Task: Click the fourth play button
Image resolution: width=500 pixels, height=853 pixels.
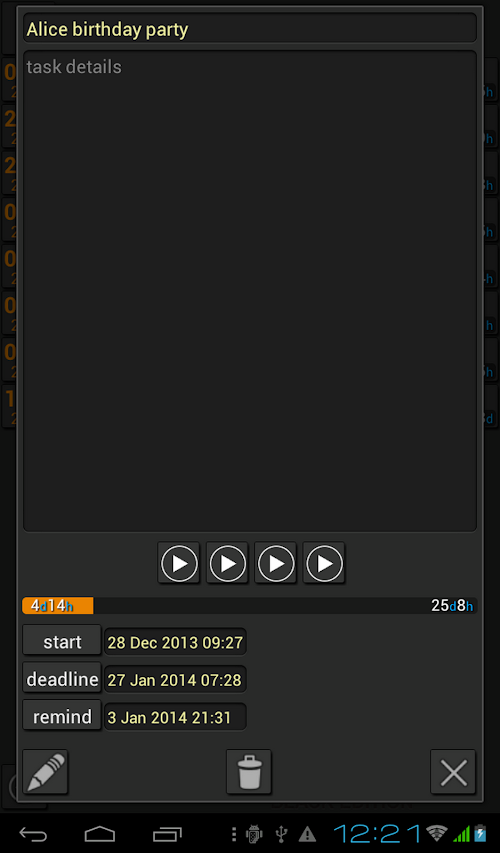Action: tap(324, 563)
